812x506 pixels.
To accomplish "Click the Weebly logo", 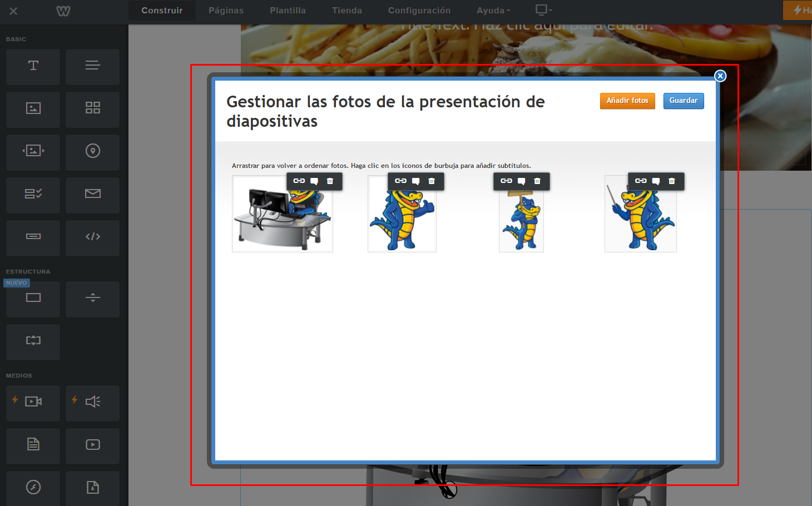I will point(63,11).
